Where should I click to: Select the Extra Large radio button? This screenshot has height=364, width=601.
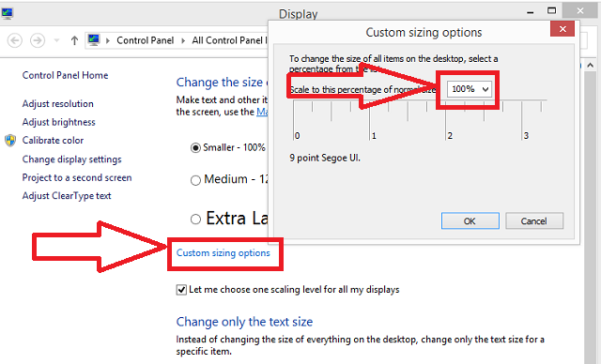195,219
